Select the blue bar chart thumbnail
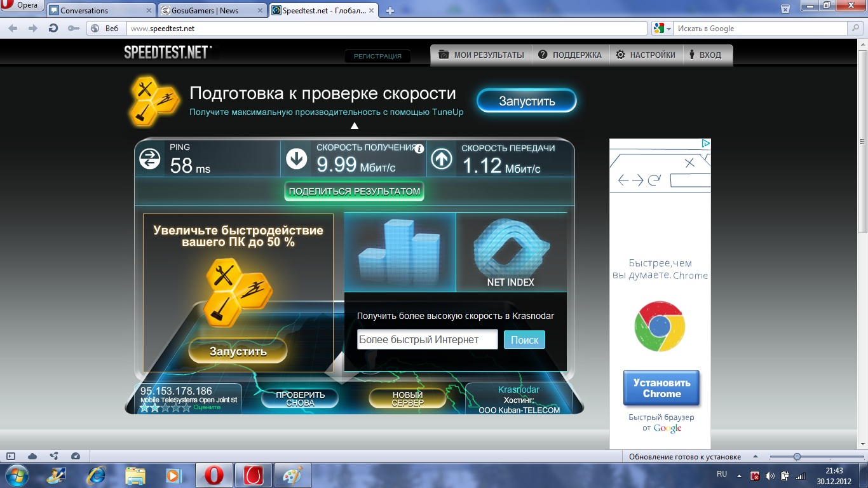 pos(400,252)
